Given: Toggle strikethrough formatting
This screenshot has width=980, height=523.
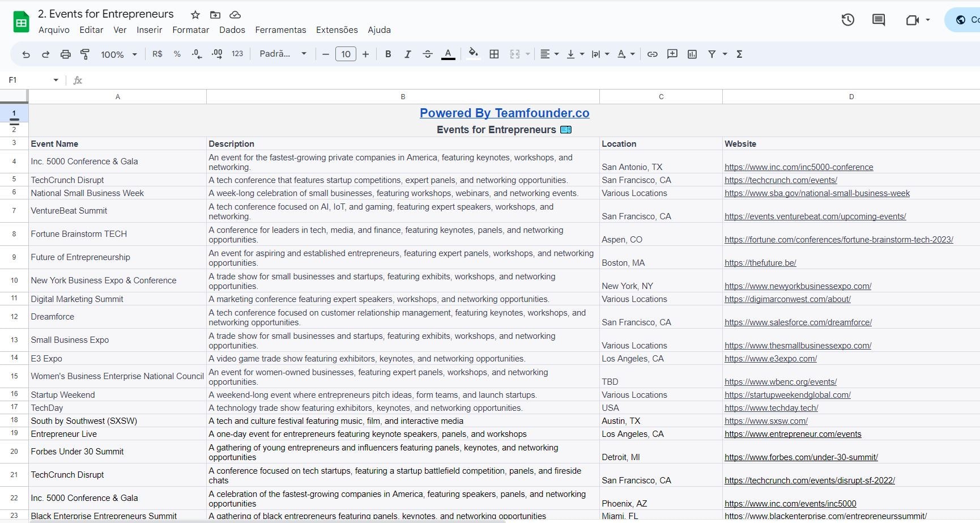Looking at the screenshot, I should pyautogui.click(x=428, y=54).
